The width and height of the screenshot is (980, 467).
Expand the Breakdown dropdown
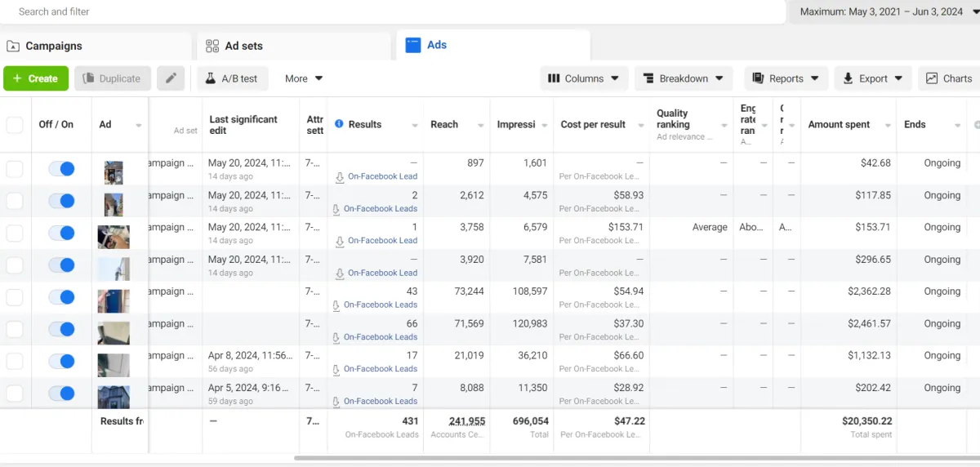pyautogui.click(x=684, y=78)
